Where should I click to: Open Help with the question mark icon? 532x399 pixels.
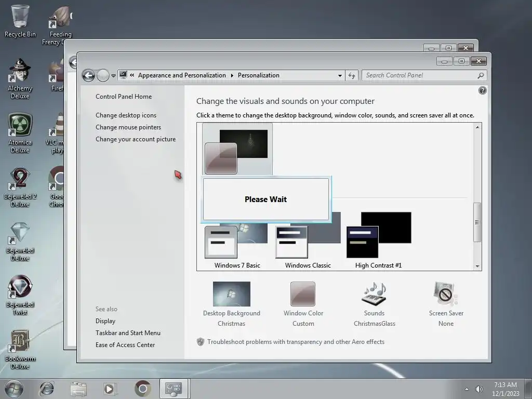point(483,90)
